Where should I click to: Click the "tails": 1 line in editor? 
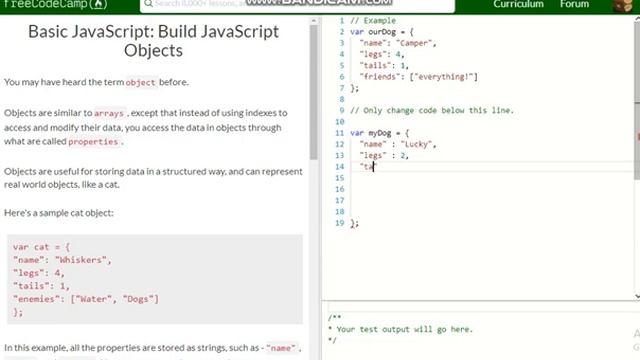click(x=384, y=65)
